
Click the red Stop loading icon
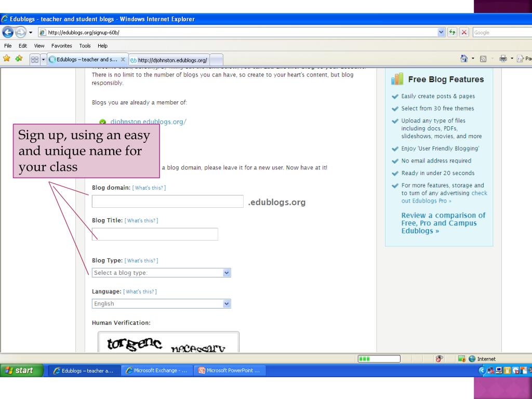click(x=464, y=33)
